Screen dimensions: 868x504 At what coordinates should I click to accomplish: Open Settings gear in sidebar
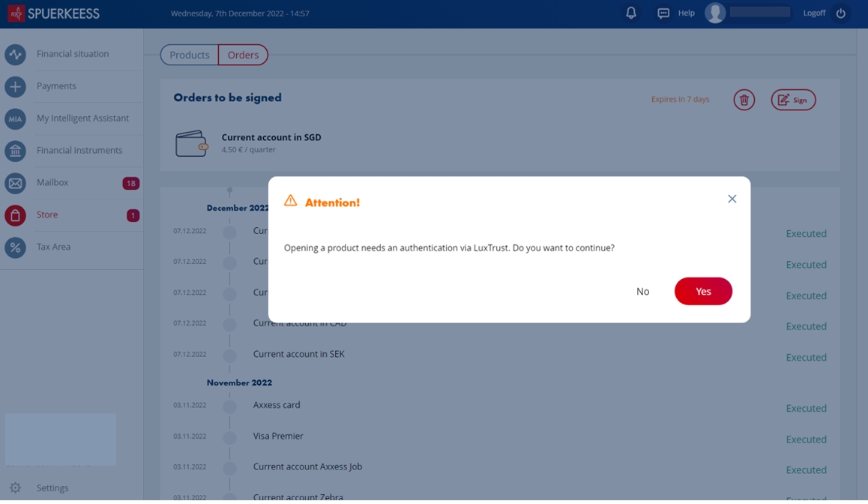click(x=16, y=487)
